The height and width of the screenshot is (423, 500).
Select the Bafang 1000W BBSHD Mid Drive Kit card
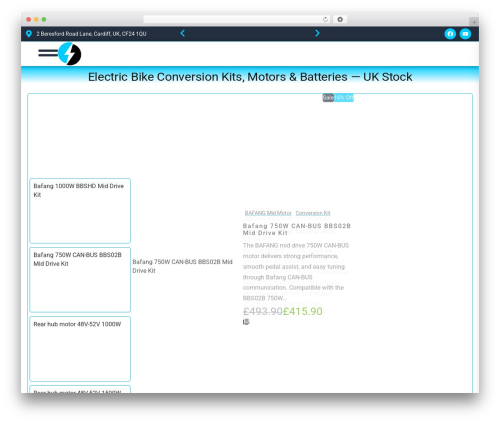coord(80,211)
